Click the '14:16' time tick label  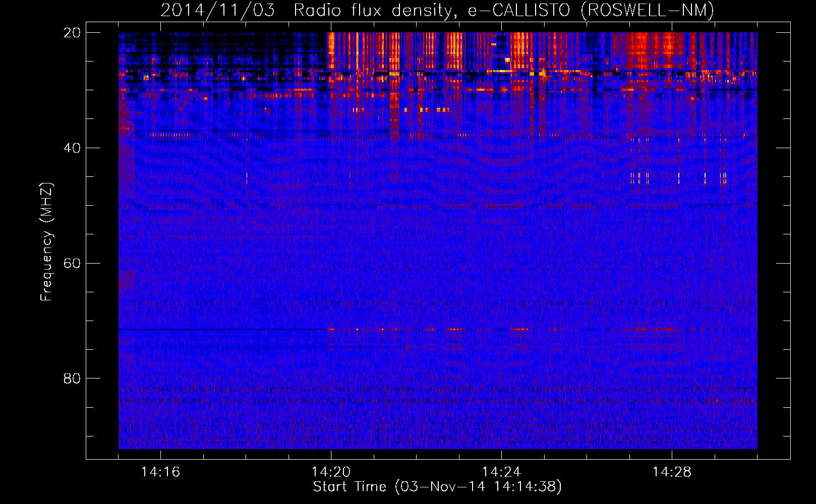160,472
